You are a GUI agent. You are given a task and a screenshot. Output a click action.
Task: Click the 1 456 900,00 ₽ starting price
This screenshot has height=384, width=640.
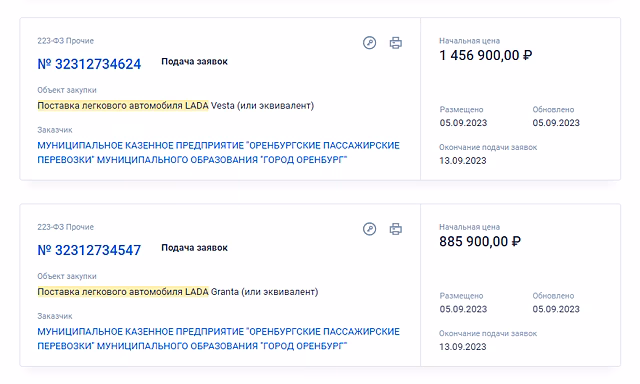[x=486, y=55]
